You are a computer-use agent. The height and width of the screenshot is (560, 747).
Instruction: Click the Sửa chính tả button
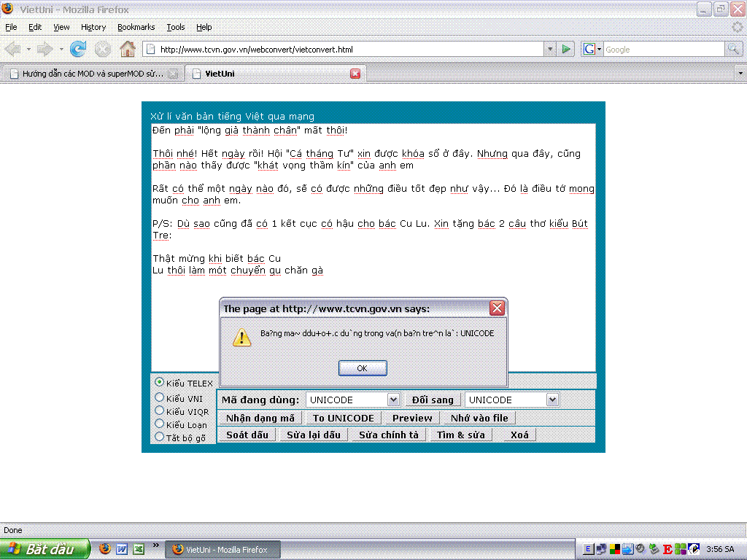click(388, 435)
